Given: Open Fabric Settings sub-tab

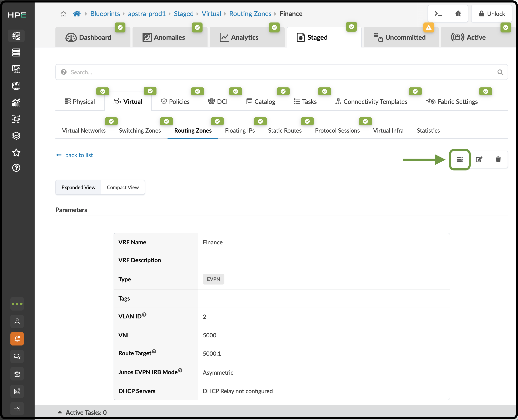Looking at the screenshot, I should click(x=452, y=102).
